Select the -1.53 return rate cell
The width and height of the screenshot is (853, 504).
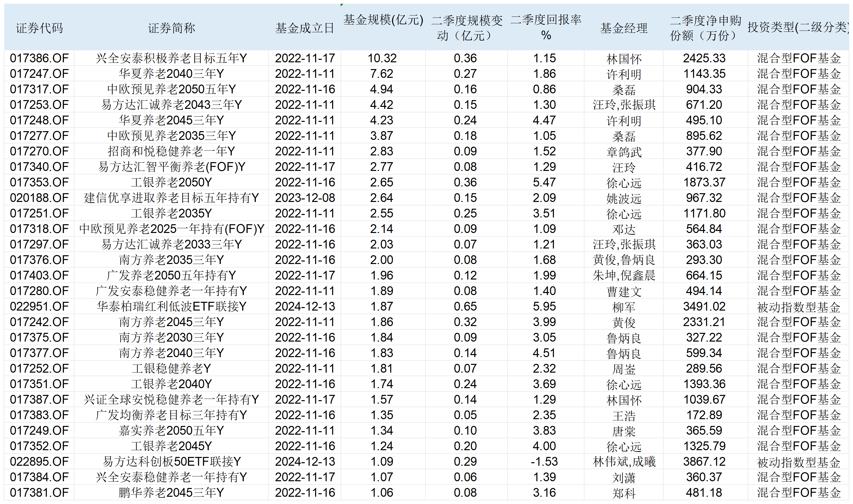[x=546, y=461]
